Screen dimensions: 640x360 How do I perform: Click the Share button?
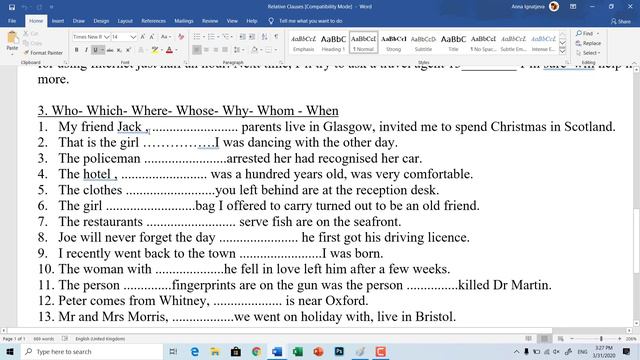621,21
